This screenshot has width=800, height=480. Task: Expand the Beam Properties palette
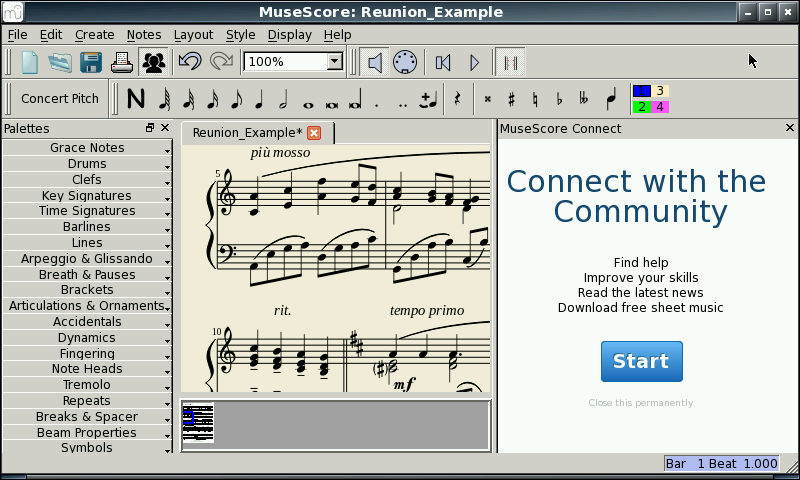(87, 433)
